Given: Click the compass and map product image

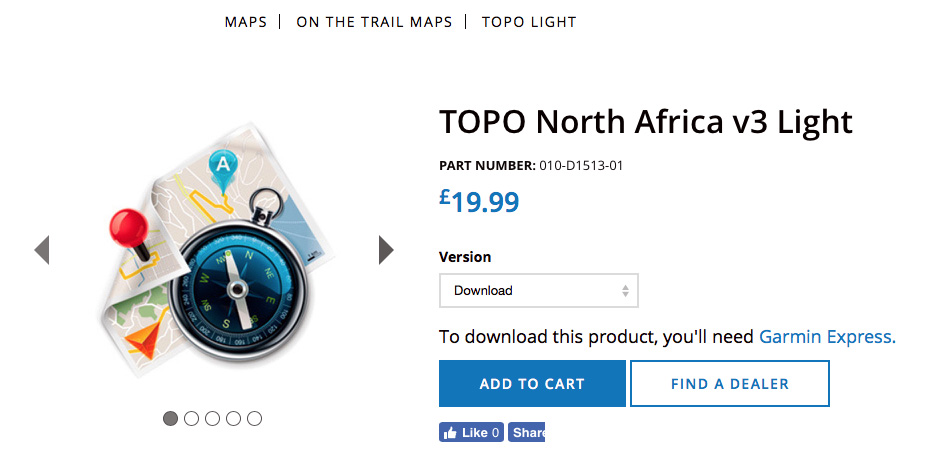Looking at the screenshot, I should (x=215, y=250).
